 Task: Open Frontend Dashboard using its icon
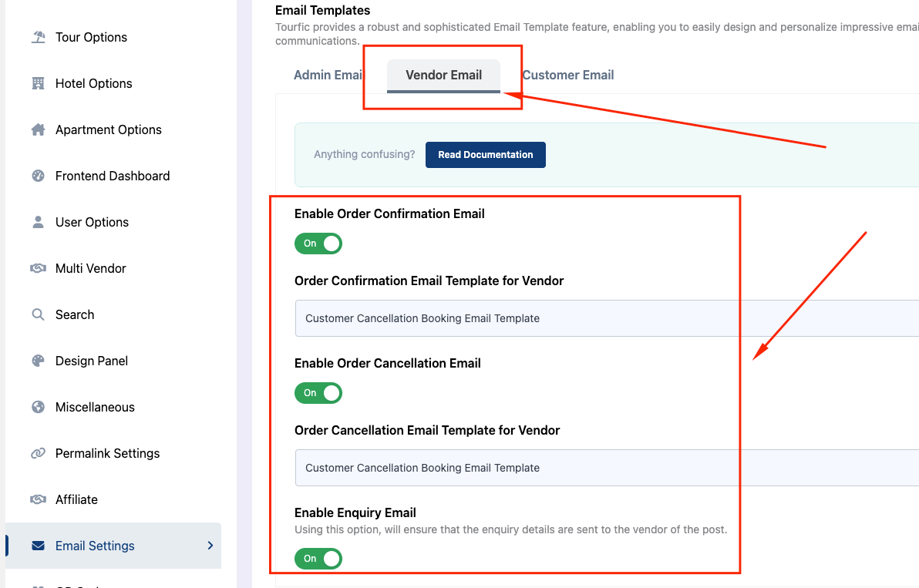tap(38, 175)
